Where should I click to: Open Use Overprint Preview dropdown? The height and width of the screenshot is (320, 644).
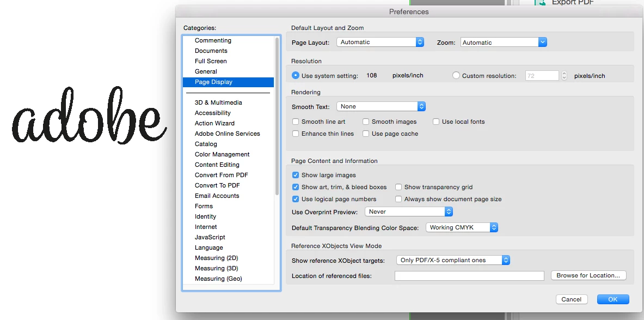click(409, 212)
